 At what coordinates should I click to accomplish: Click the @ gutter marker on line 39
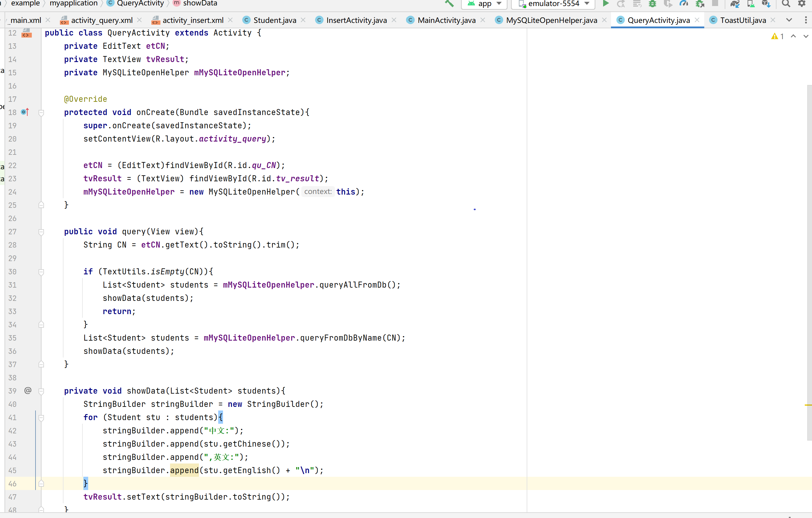(28, 390)
